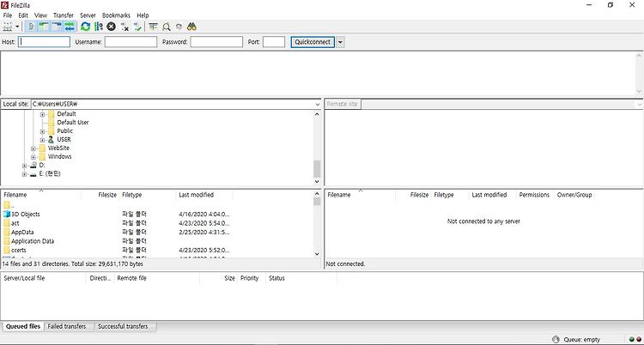Focus the Host input field
644x345 pixels.
(x=44, y=42)
